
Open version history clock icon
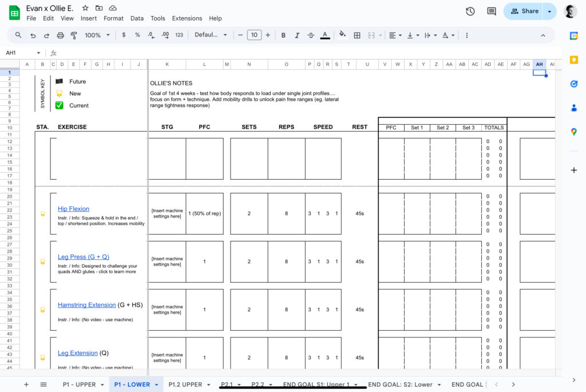pos(470,11)
